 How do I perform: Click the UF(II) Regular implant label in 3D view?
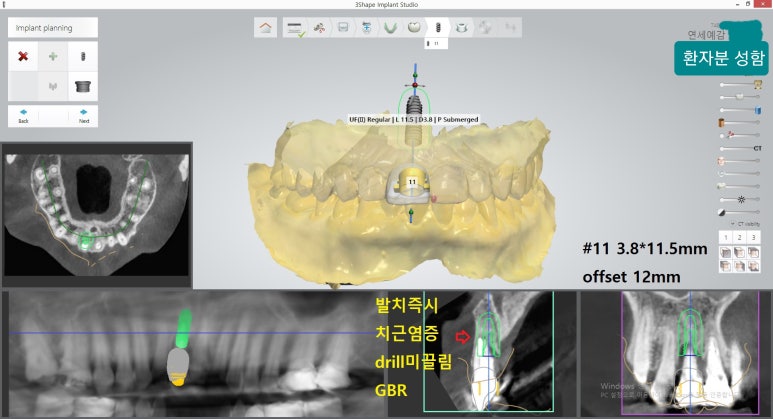click(413, 119)
